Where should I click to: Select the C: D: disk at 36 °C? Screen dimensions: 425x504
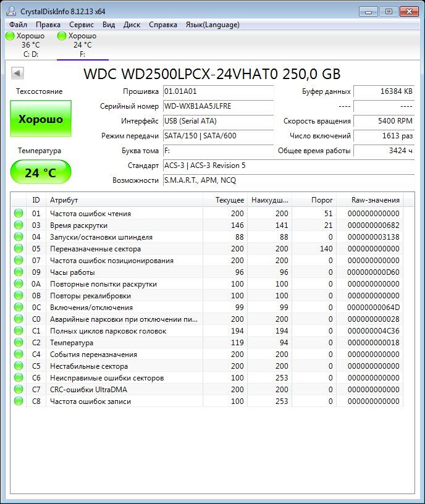tap(30, 45)
